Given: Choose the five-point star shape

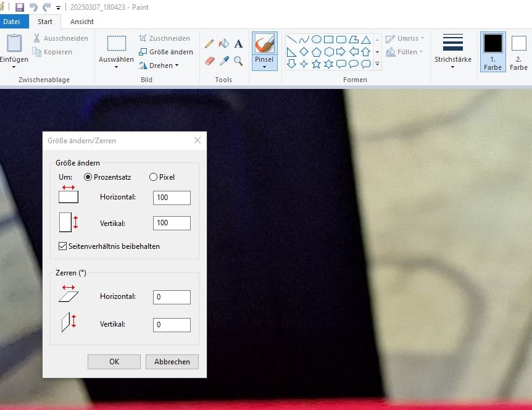Looking at the screenshot, I should coord(316,64).
